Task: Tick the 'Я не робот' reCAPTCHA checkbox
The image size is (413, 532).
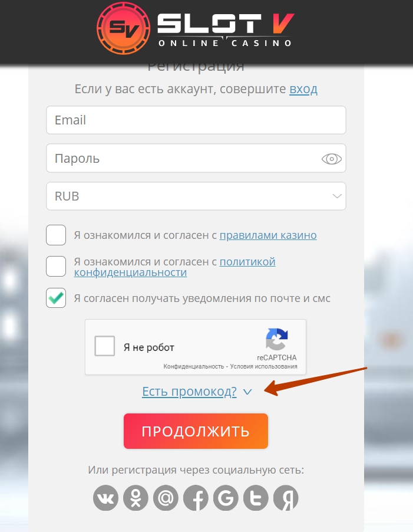Action: (105, 346)
